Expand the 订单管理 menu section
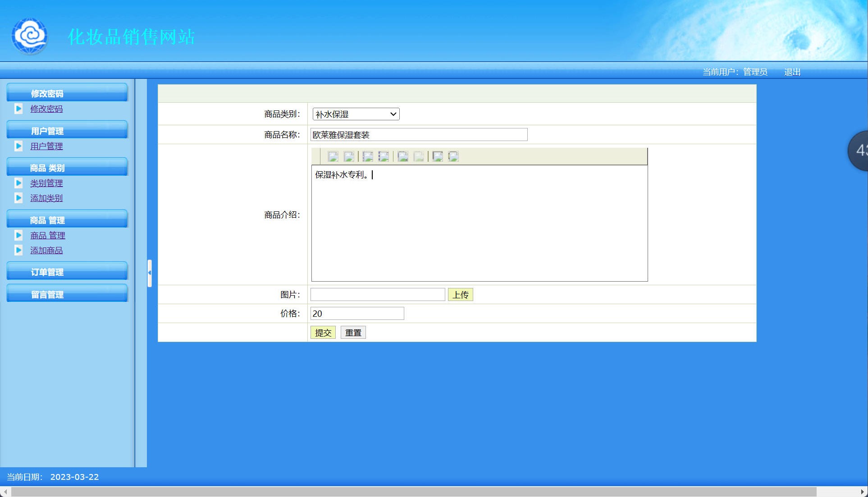Viewport: 868px width, 497px height. tap(67, 272)
